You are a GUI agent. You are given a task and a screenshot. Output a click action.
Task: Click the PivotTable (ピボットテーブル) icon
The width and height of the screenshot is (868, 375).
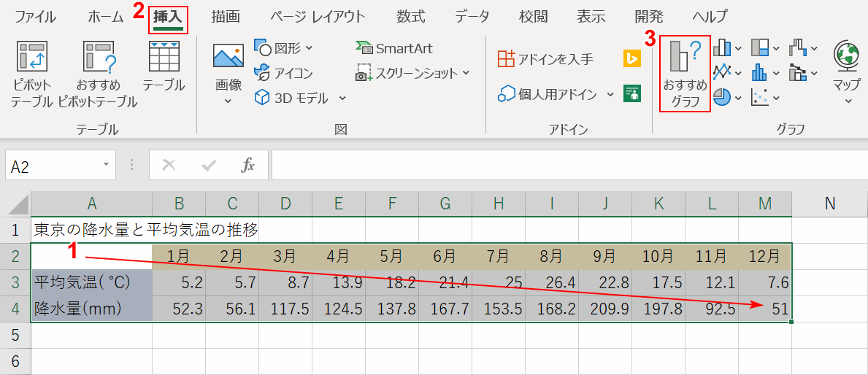(x=31, y=56)
